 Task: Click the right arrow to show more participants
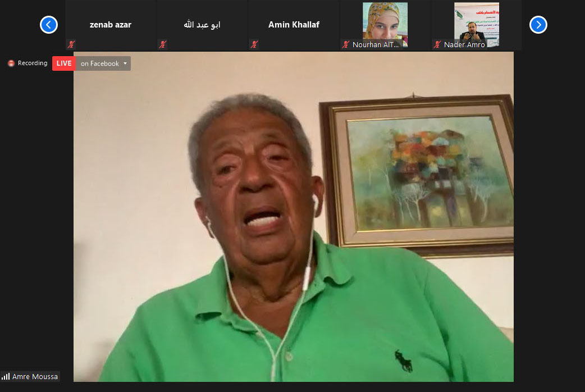pyautogui.click(x=538, y=25)
